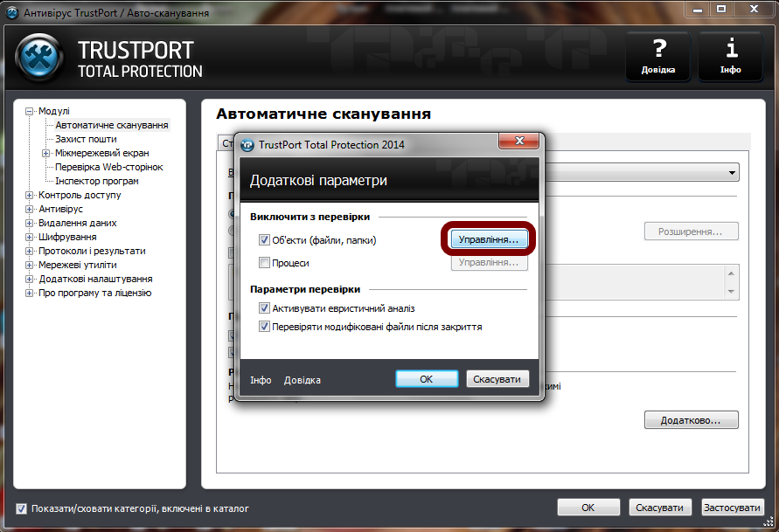The width and height of the screenshot is (779, 532).
Task: Select Захист пошти in the sidebar tree
Action: click(85, 139)
